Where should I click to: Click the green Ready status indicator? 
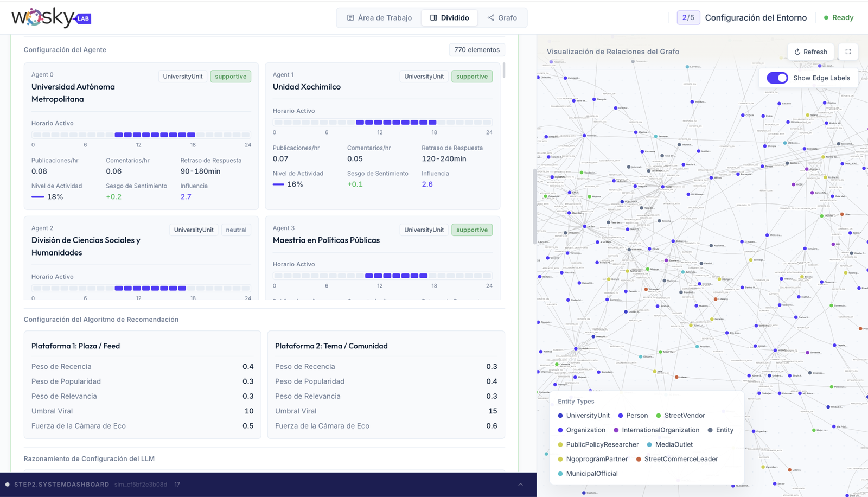[x=838, y=17]
